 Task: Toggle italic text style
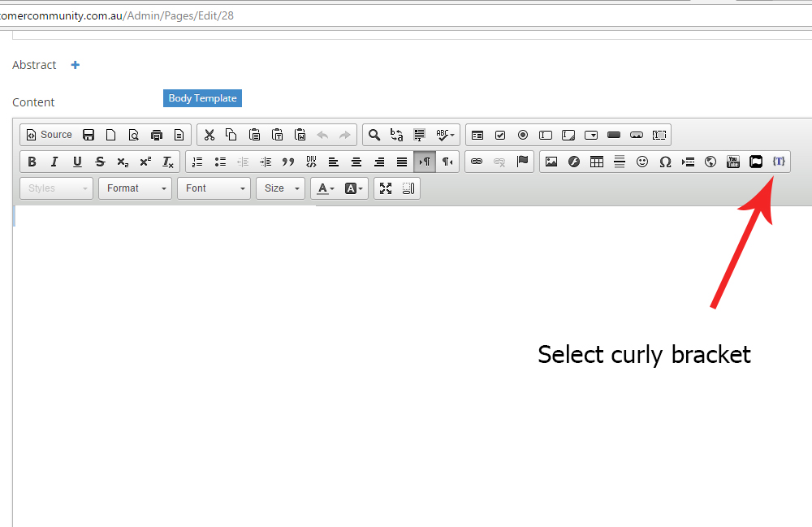click(x=54, y=162)
